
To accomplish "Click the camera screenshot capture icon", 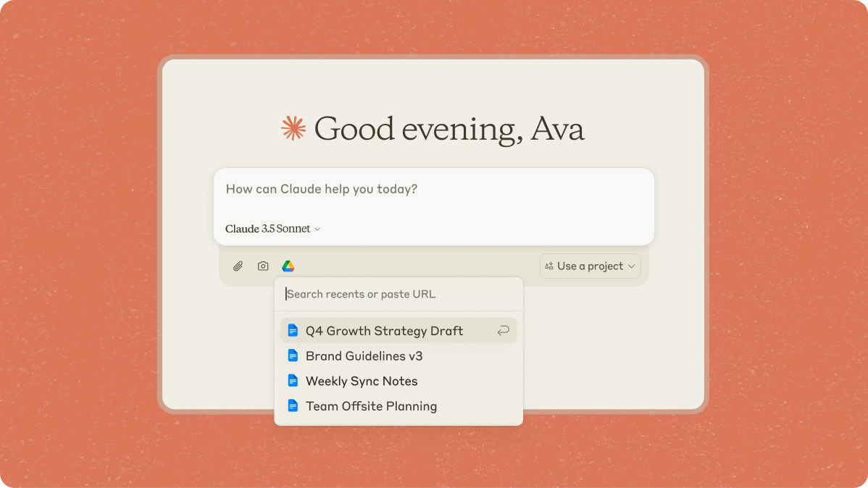I will [x=263, y=266].
